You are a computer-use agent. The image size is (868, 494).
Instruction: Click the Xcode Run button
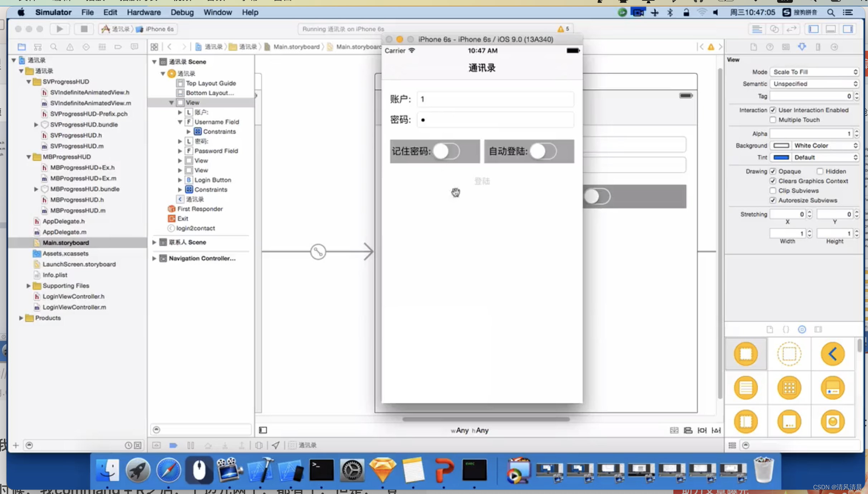click(60, 29)
